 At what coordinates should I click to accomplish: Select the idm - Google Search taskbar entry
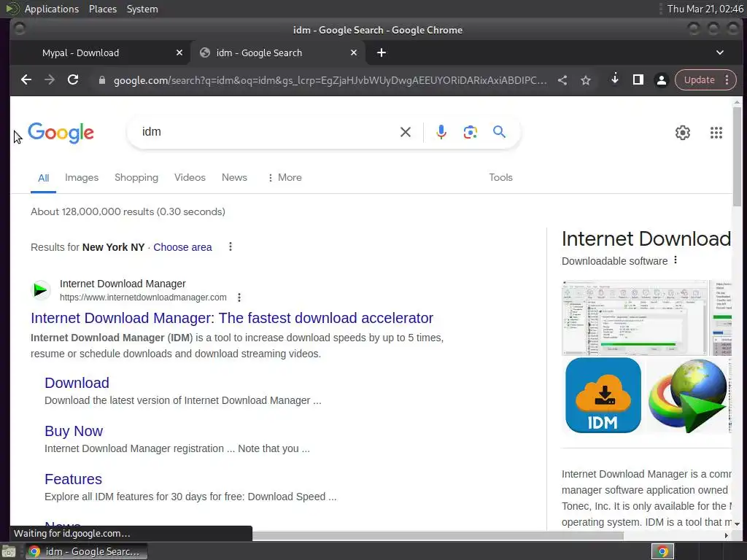pos(86,551)
